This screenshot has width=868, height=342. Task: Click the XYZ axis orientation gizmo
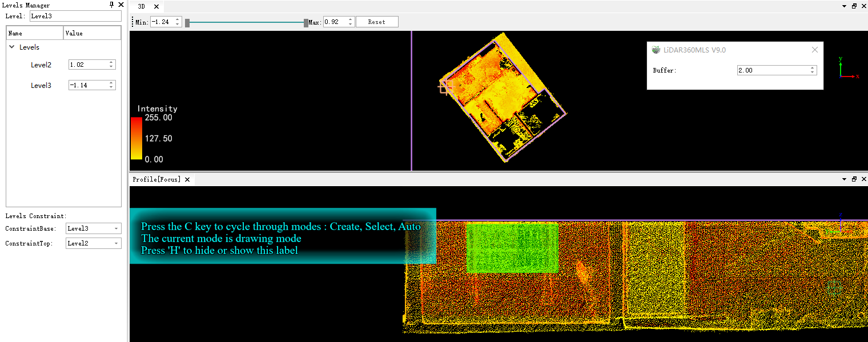click(846, 69)
